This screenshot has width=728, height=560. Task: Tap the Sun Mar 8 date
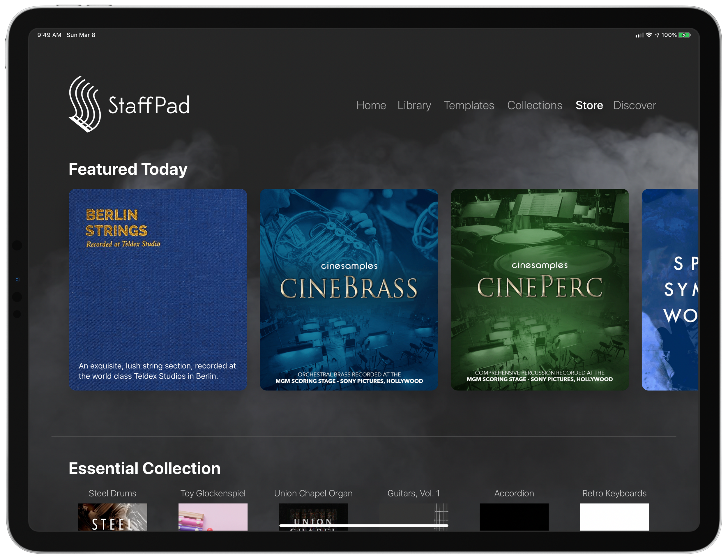(81, 35)
